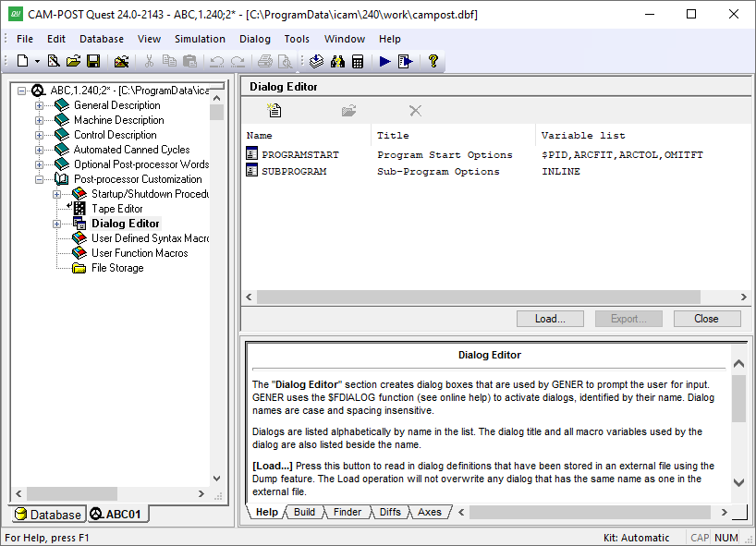Viewport: 756px width, 546px height.
Task: Click the blue Run arrow icon
Action: click(x=384, y=61)
